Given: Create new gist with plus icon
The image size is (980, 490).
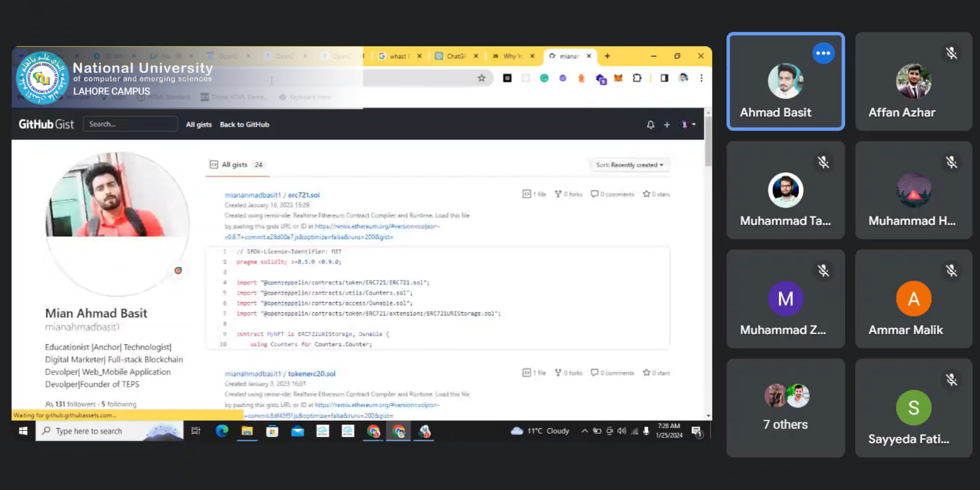Looking at the screenshot, I should 667,124.
